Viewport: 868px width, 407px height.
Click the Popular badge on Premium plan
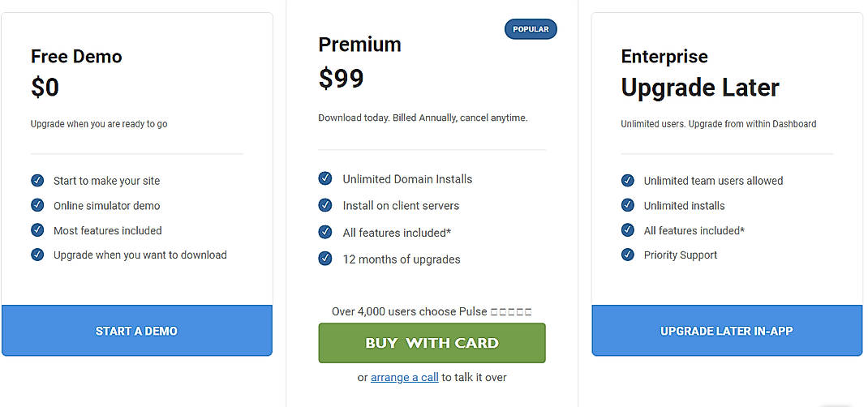coord(531,29)
